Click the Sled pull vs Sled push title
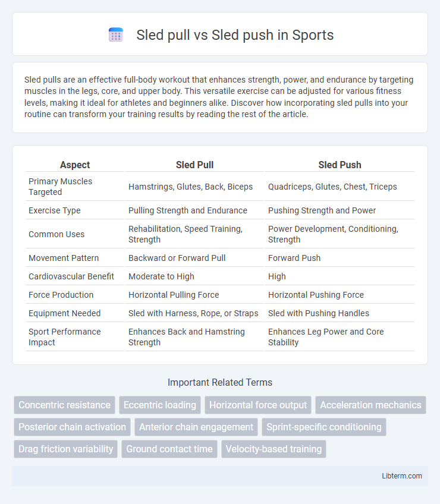The image size is (440, 504). point(235,34)
